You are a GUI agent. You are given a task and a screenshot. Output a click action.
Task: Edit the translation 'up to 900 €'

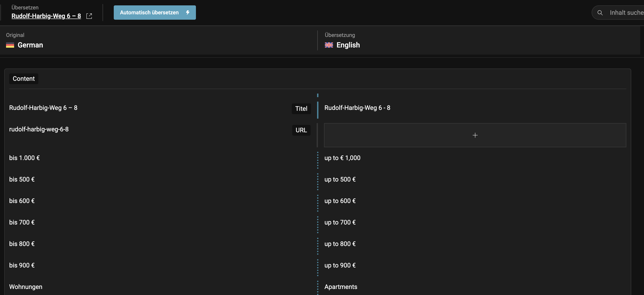340,265
